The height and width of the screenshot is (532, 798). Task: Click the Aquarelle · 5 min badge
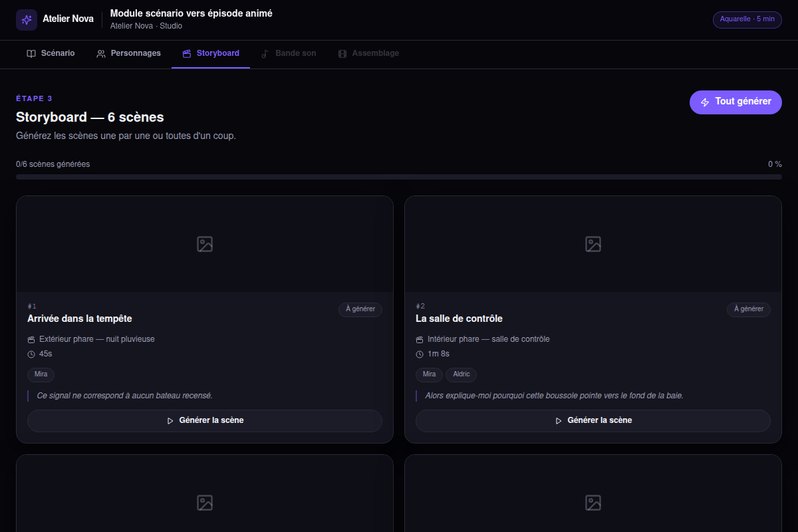pos(747,19)
